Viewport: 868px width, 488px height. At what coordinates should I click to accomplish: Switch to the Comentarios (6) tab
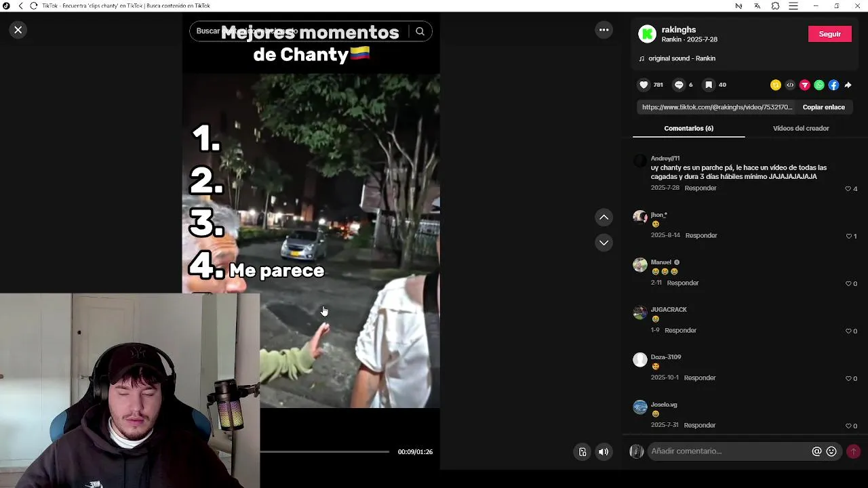pyautogui.click(x=688, y=128)
